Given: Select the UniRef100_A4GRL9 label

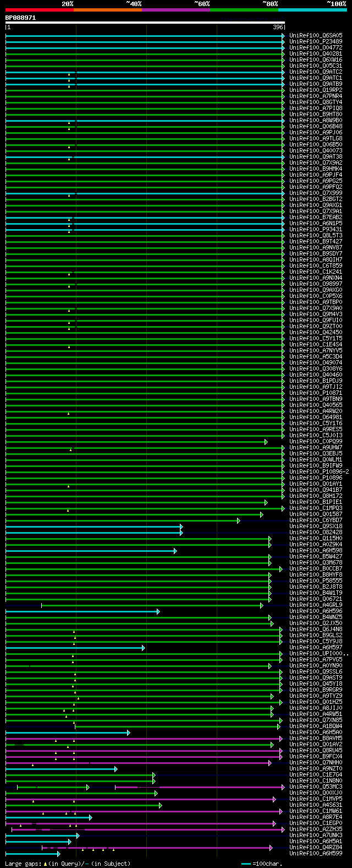Looking at the screenshot, I should [316, 605].
